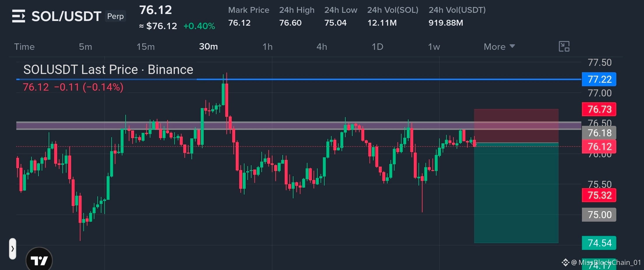Open the hamburger menu beside SOL/USDT
644x270 pixels.
coord(19,16)
